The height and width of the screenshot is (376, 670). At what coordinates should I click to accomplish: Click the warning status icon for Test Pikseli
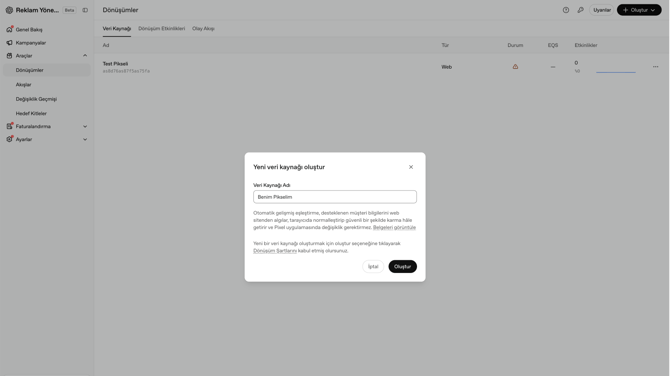pyautogui.click(x=515, y=67)
